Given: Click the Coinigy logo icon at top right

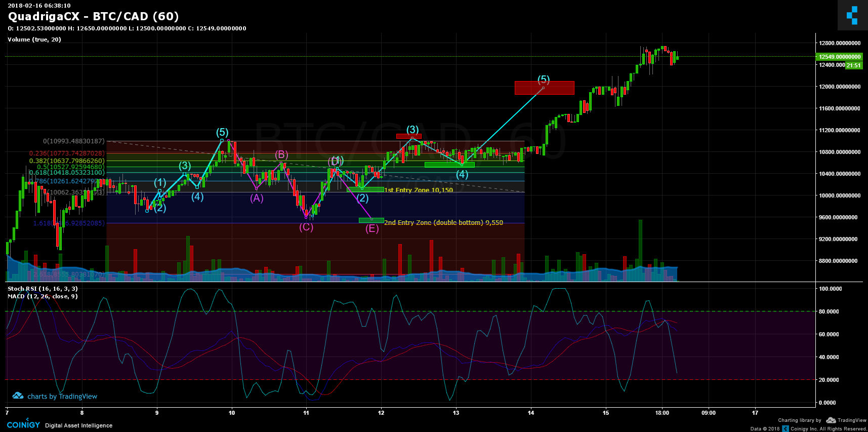Looking at the screenshot, I should click(852, 15).
